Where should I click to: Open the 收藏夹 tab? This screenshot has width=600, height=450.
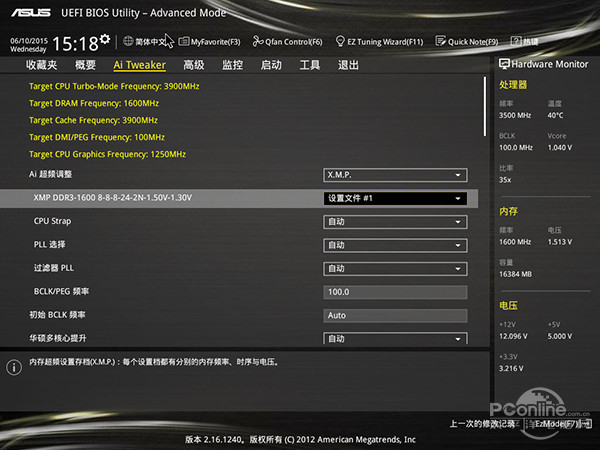tap(42, 65)
